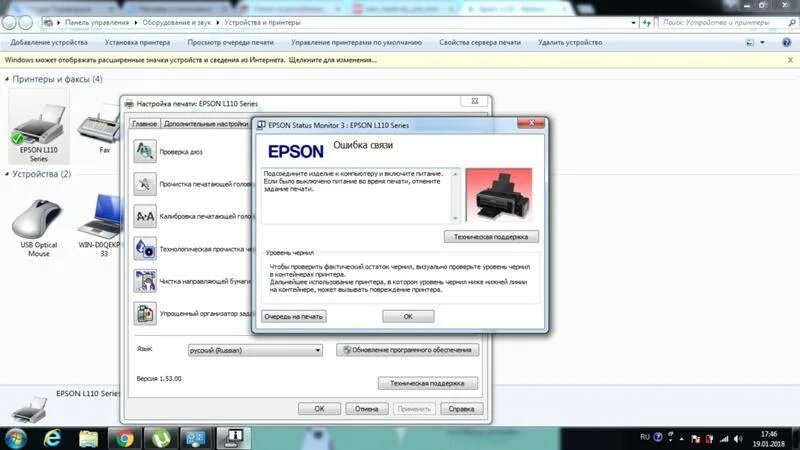The height and width of the screenshot is (450, 800).
Task: Open Свойства сервера печати
Action: 480,42
